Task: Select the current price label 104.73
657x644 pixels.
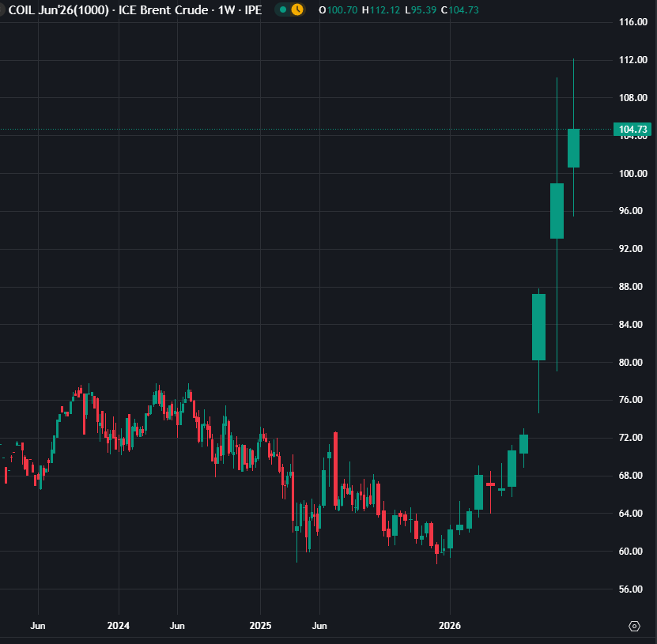Action: point(632,129)
